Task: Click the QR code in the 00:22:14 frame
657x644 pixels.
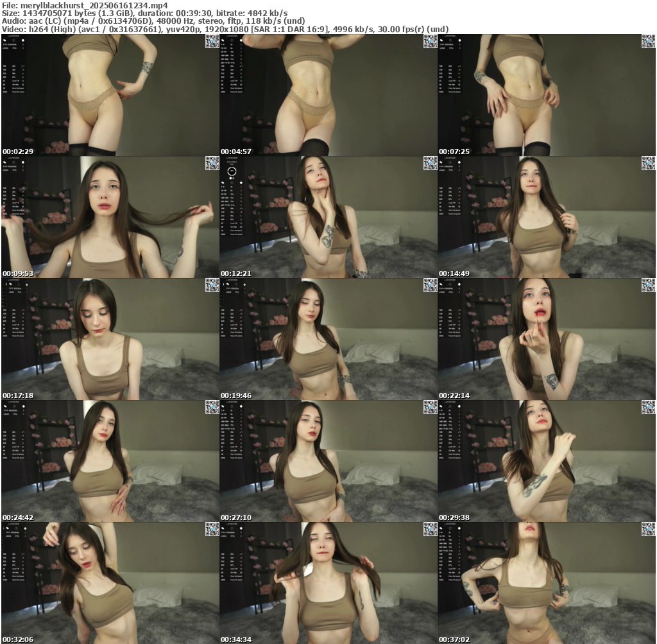Action: click(648, 285)
